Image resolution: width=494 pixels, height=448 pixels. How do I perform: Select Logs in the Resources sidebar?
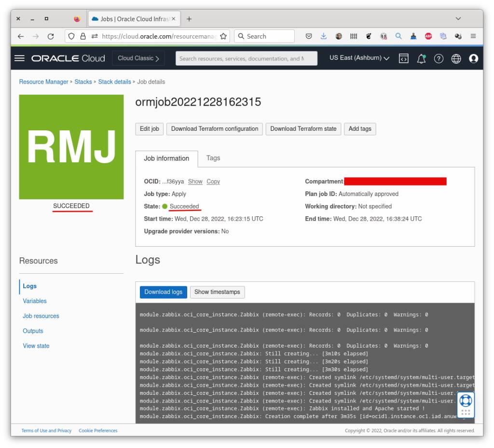(29, 286)
